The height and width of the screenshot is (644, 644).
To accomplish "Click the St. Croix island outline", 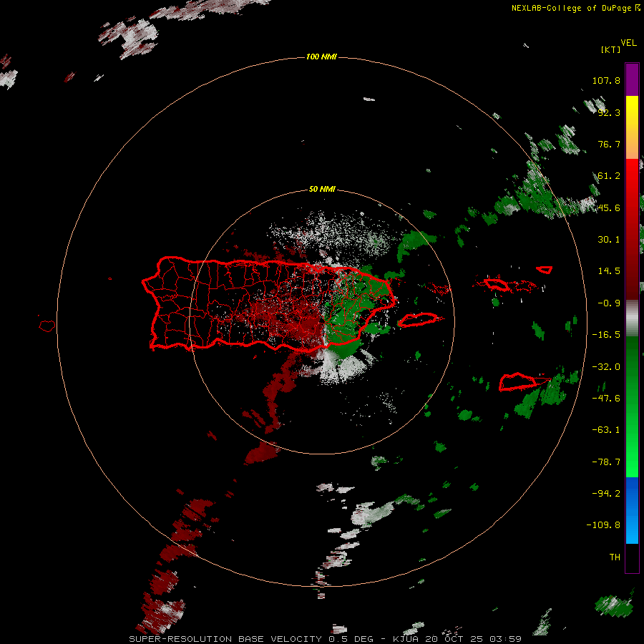I will [x=518, y=382].
